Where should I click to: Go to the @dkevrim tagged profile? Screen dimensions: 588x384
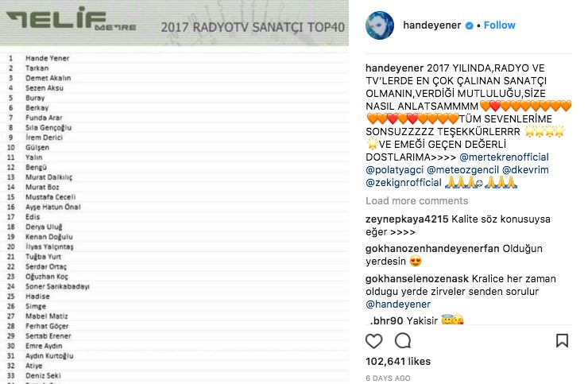pos(525,169)
